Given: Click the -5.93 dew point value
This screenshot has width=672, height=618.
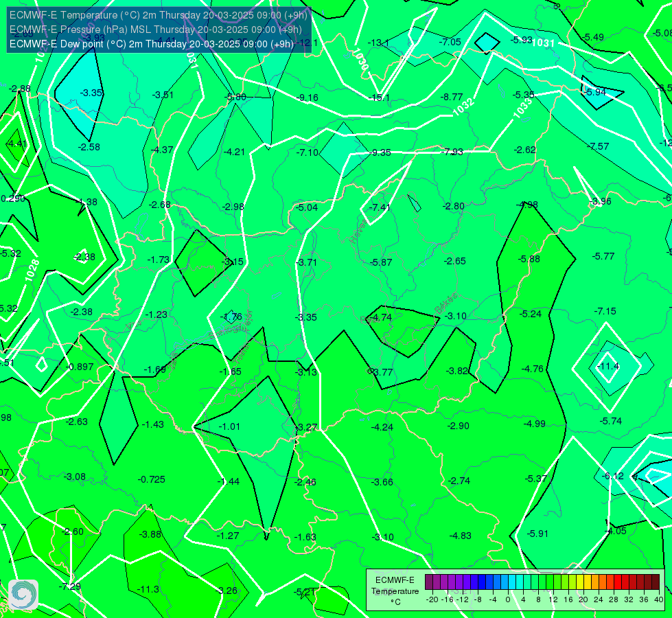Looking at the screenshot, I should coord(522,40).
